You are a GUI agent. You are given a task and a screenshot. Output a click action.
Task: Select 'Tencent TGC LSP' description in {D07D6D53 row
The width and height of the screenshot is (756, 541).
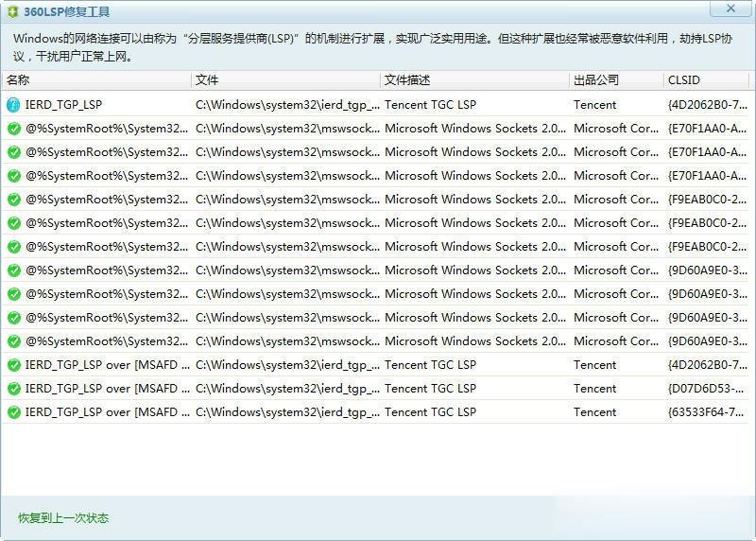(430, 389)
